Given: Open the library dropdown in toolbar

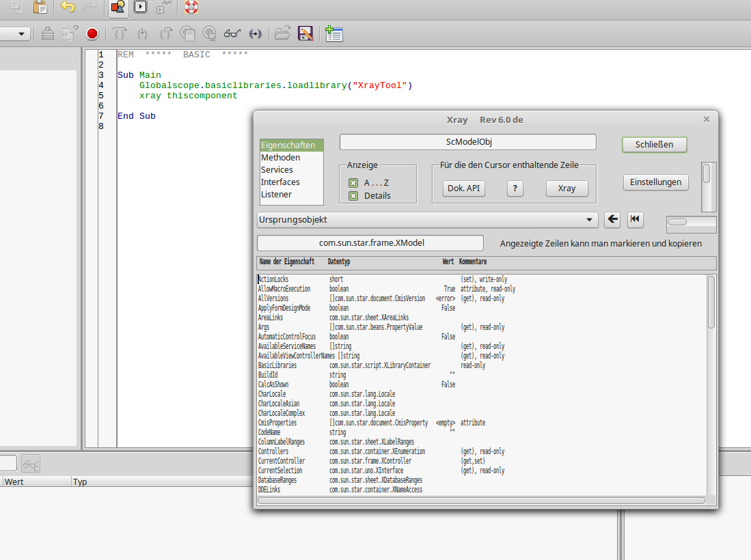Looking at the screenshot, I should pyautogui.click(x=21, y=34).
